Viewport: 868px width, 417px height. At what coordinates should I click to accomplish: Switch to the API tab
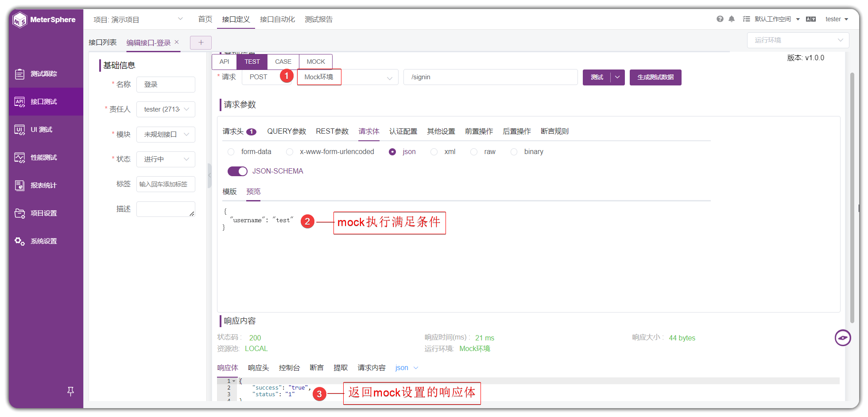225,62
